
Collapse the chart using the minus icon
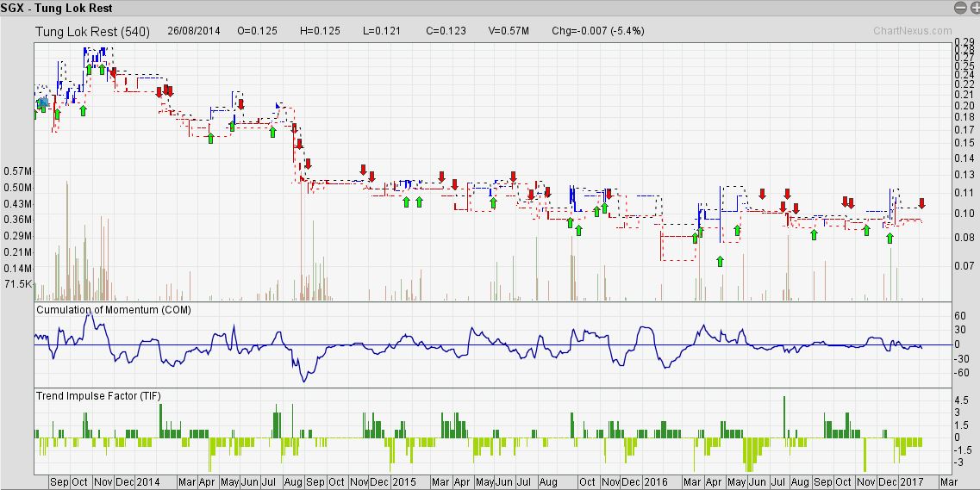click(961, 8)
